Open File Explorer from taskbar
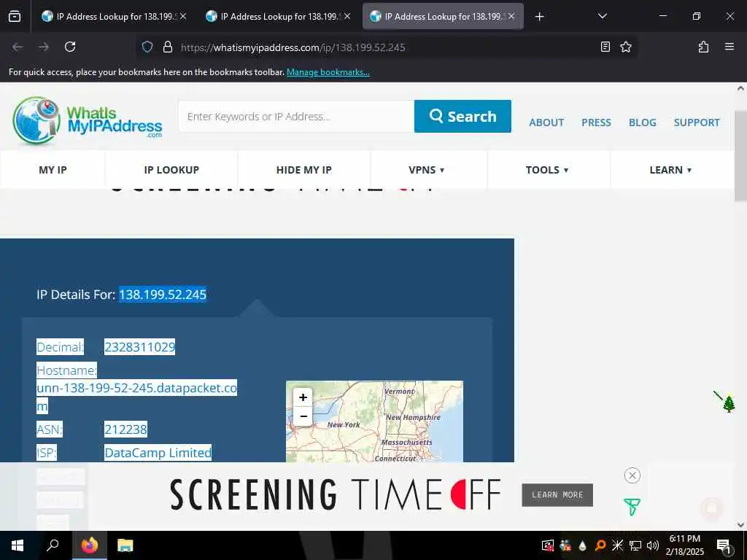Screen dimensions: 747x560 pos(125,545)
